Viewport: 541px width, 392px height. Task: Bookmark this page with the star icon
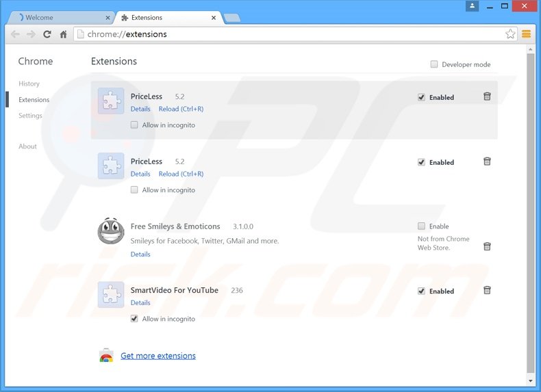pyautogui.click(x=510, y=34)
